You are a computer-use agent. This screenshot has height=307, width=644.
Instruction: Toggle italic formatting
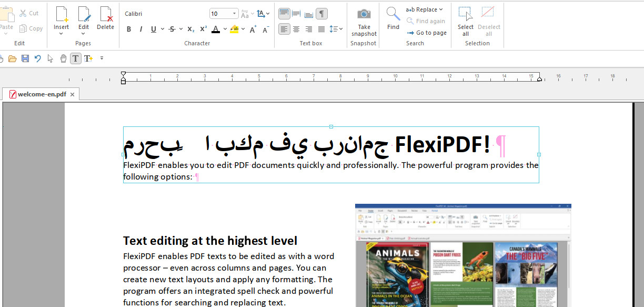point(141,29)
